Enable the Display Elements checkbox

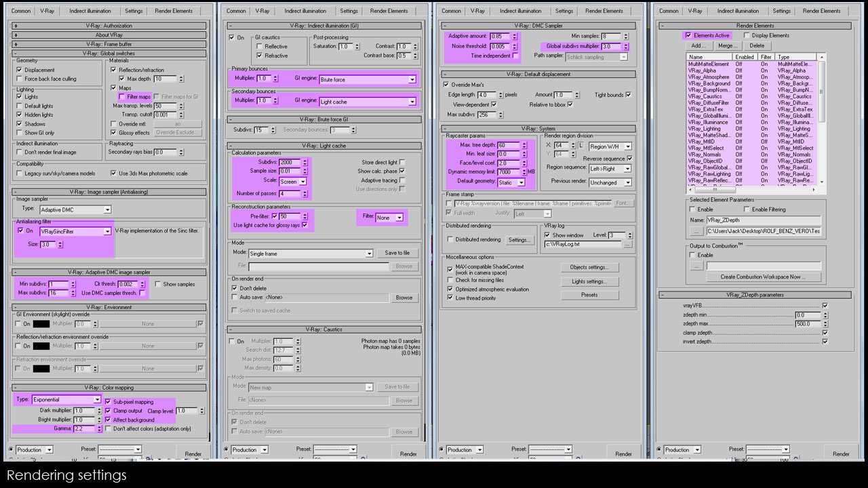pyautogui.click(x=746, y=35)
